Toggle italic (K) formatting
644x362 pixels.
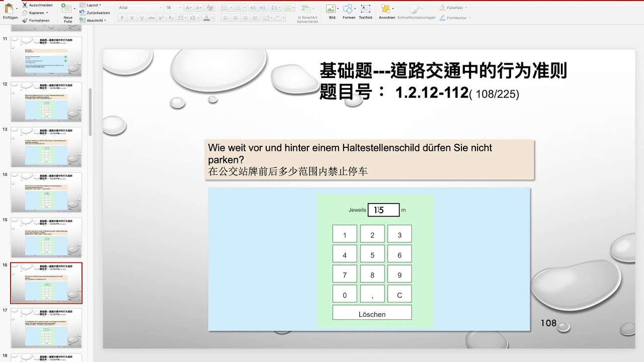[x=132, y=18]
